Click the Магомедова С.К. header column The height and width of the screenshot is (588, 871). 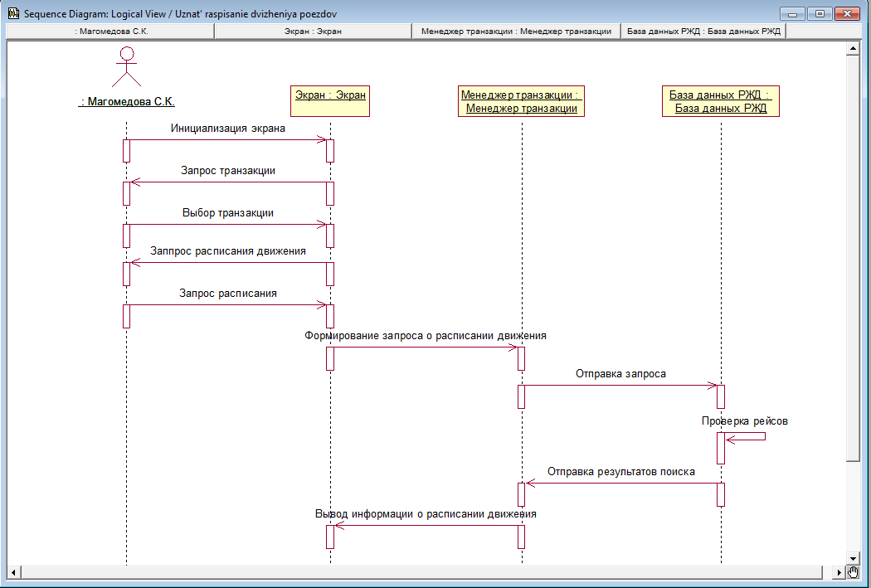pos(110,31)
